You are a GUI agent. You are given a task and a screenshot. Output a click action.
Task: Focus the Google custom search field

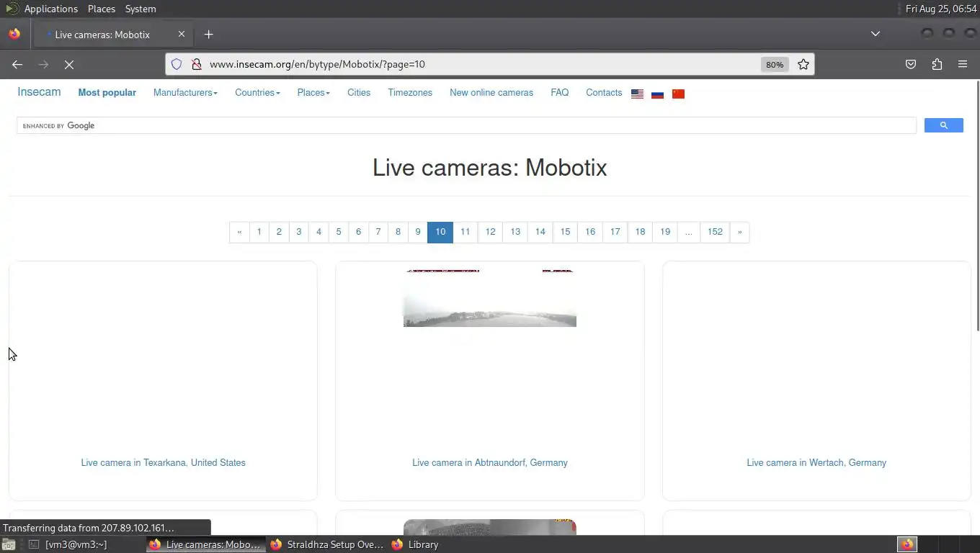pyautogui.click(x=466, y=125)
